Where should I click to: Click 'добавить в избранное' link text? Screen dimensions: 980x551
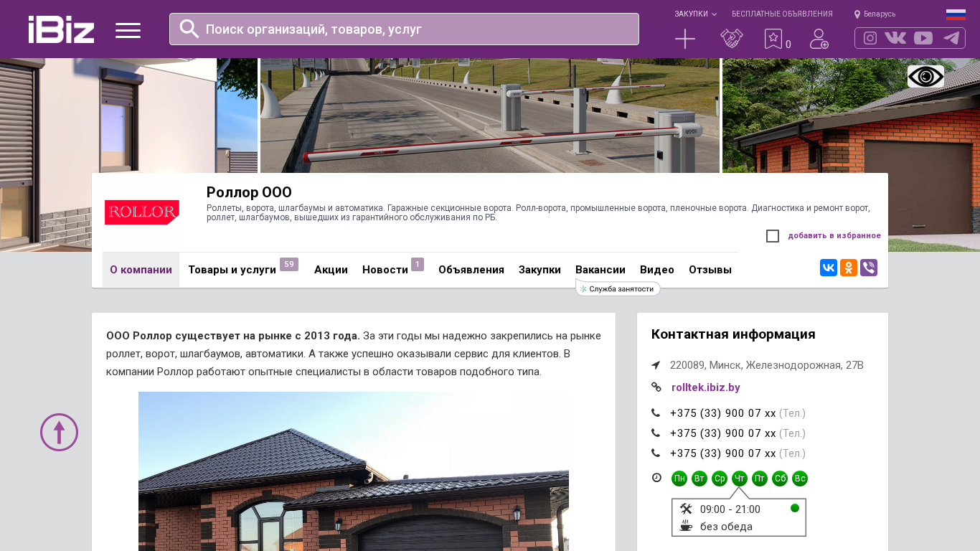[834, 235]
